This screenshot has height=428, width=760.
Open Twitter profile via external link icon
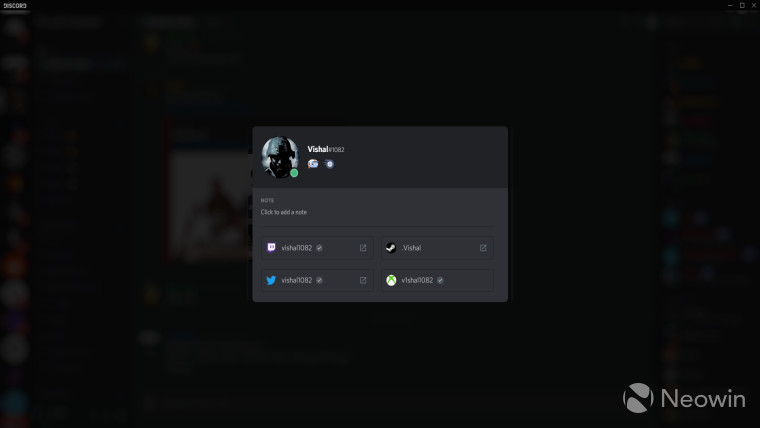[363, 280]
